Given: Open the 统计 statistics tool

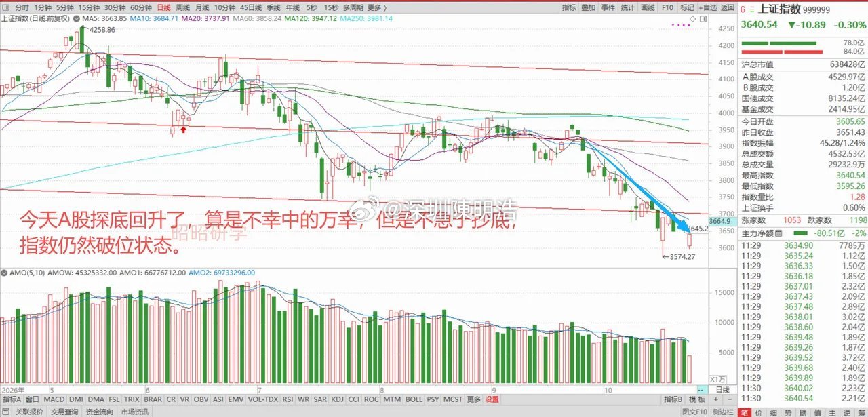Looking at the screenshot, I should pyautogui.click(x=628, y=7).
